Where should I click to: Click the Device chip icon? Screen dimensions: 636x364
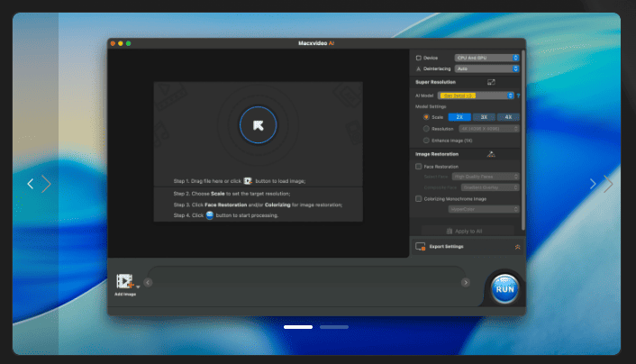(419, 58)
